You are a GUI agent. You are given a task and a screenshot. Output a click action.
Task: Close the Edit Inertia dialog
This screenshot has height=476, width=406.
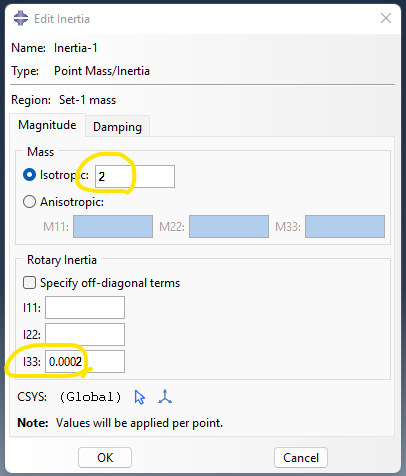tap(386, 18)
